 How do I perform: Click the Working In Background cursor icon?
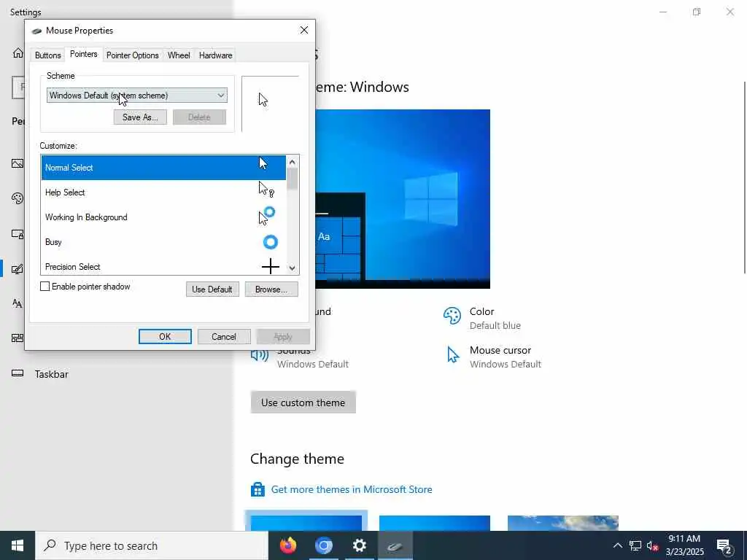click(x=267, y=216)
